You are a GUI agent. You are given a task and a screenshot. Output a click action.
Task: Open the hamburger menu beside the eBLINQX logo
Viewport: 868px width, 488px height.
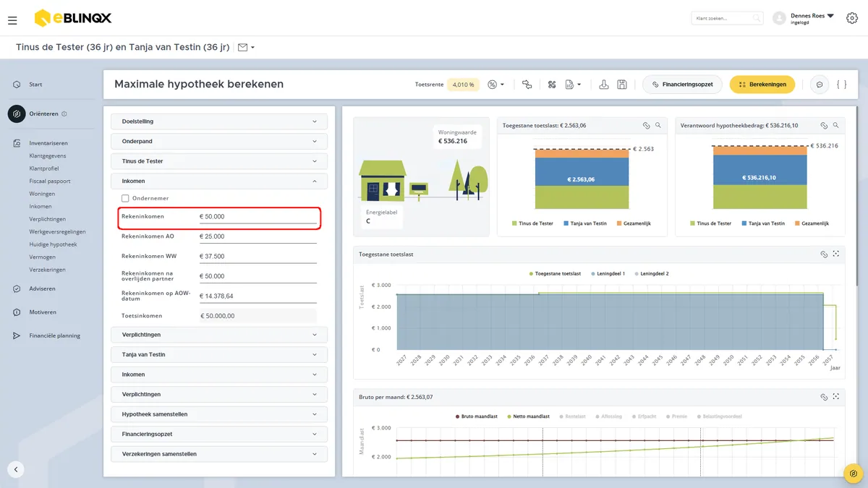(12, 20)
